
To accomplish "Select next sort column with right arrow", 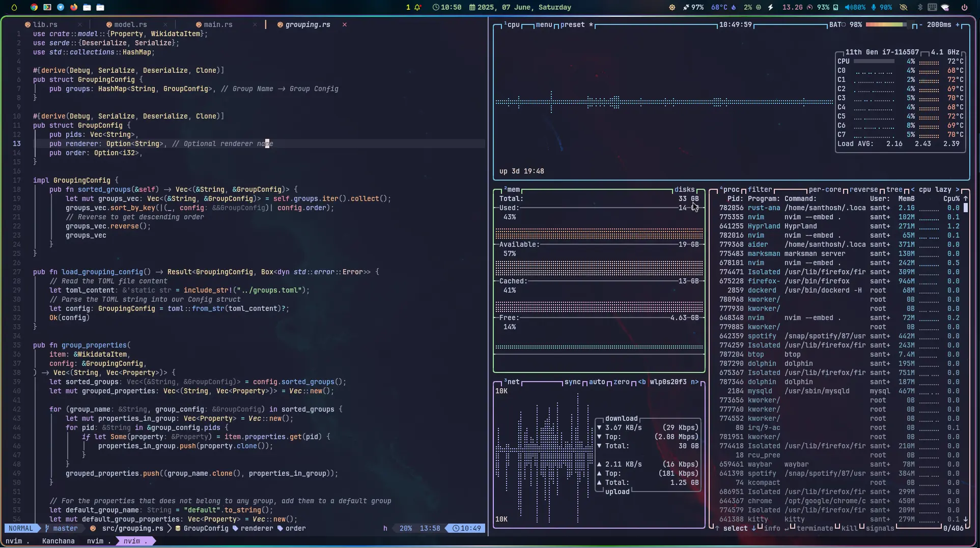I will pos(957,189).
